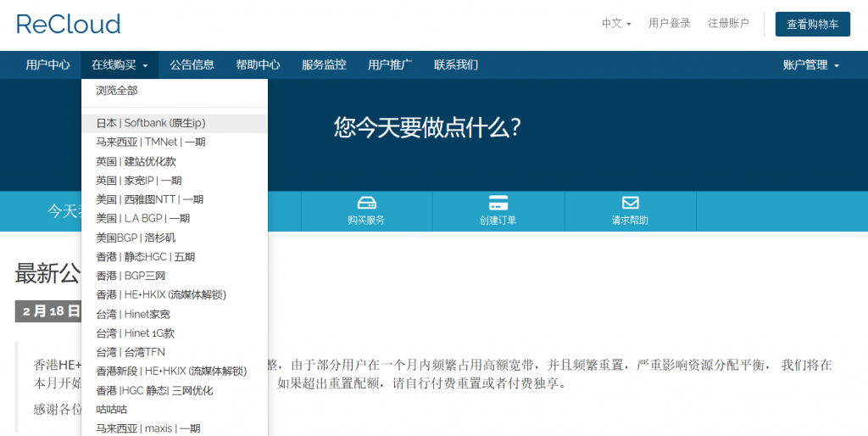
Task: Open the 帮助中心 nav item
Action: pos(258,64)
